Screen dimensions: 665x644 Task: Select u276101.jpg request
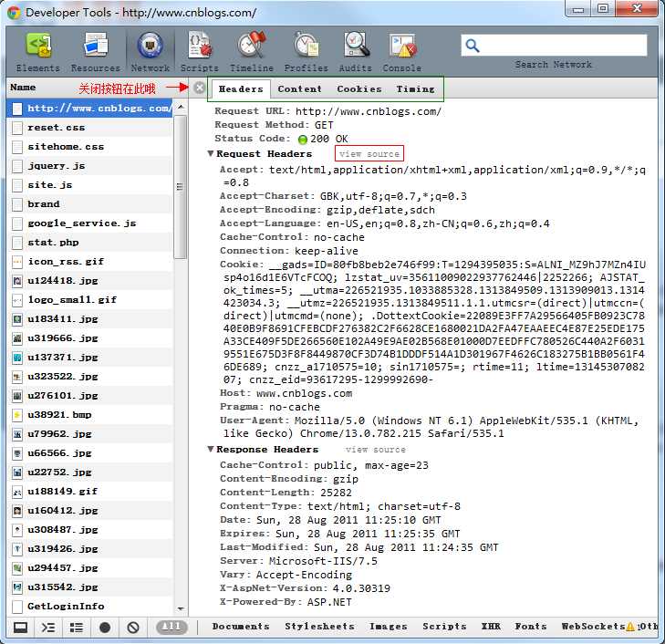point(90,396)
